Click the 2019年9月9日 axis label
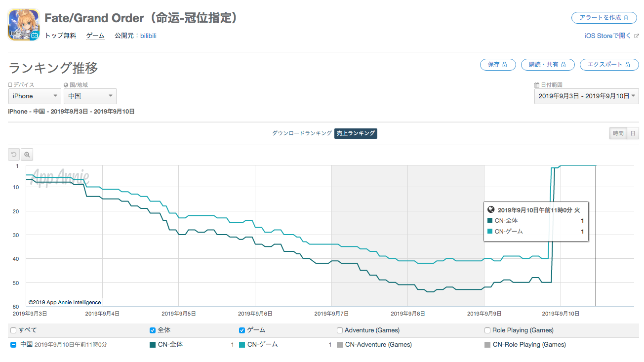Viewport: 644px width, 362px height. point(484,313)
